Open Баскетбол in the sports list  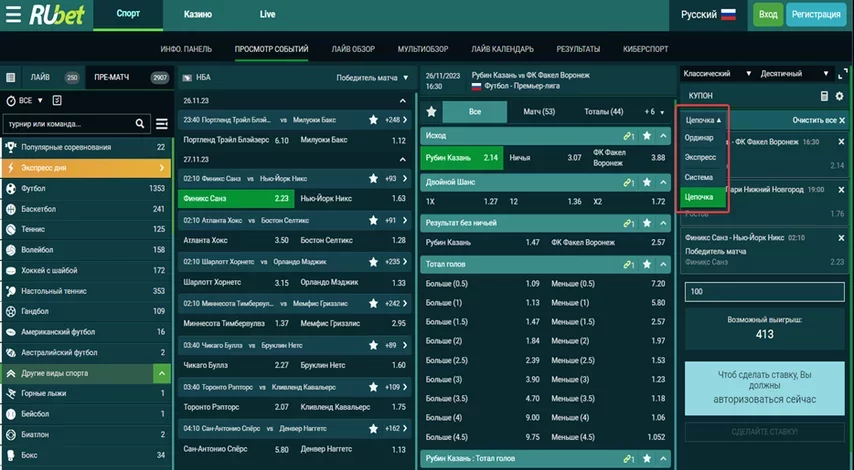tap(87, 209)
